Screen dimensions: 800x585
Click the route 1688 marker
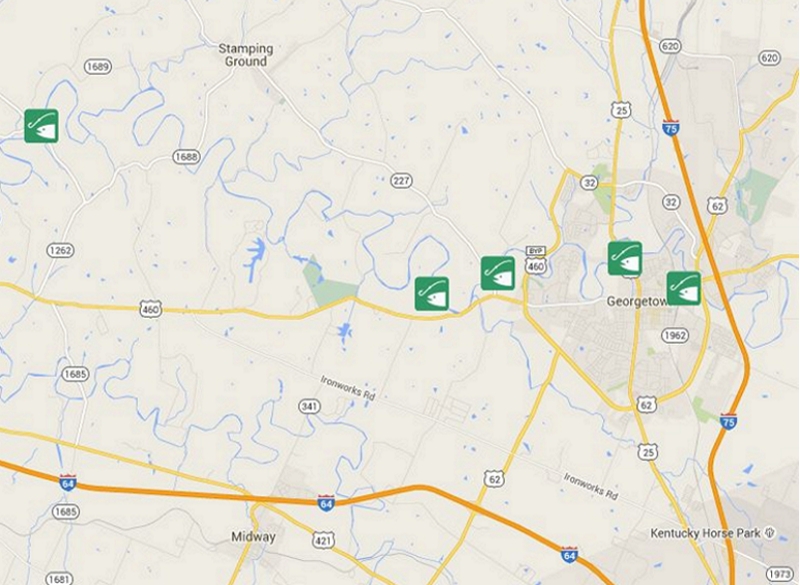point(186,156)
